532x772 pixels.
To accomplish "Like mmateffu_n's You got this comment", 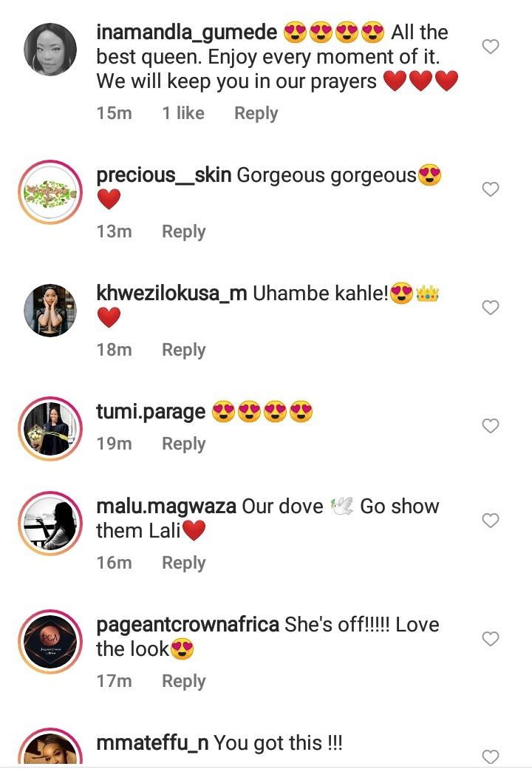I will pos(490,756).
